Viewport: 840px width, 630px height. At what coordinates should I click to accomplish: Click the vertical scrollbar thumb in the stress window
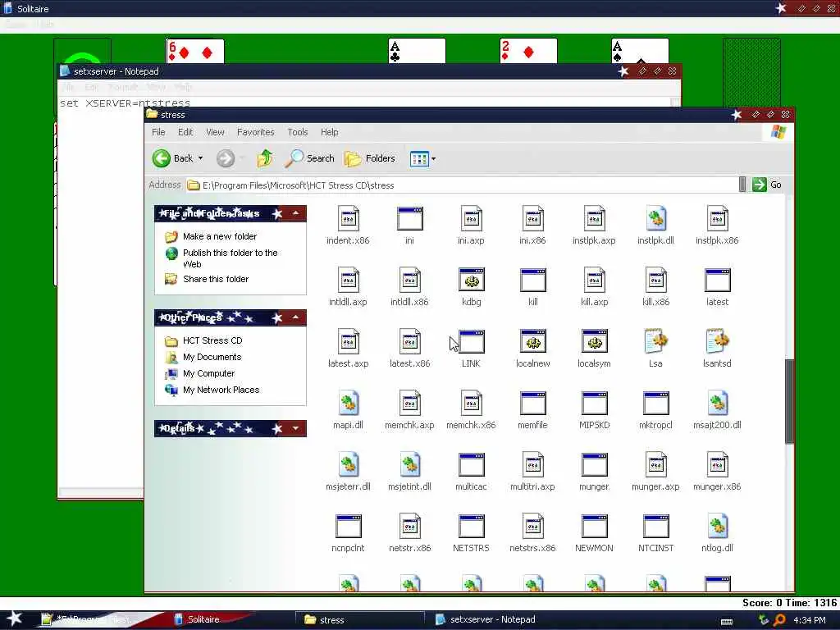(x=789, y=400)
